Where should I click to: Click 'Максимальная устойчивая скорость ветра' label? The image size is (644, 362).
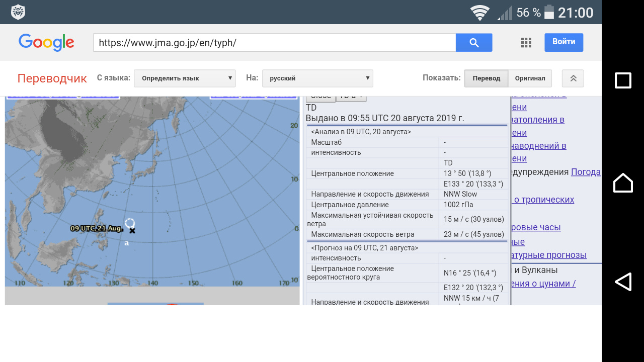370,219
